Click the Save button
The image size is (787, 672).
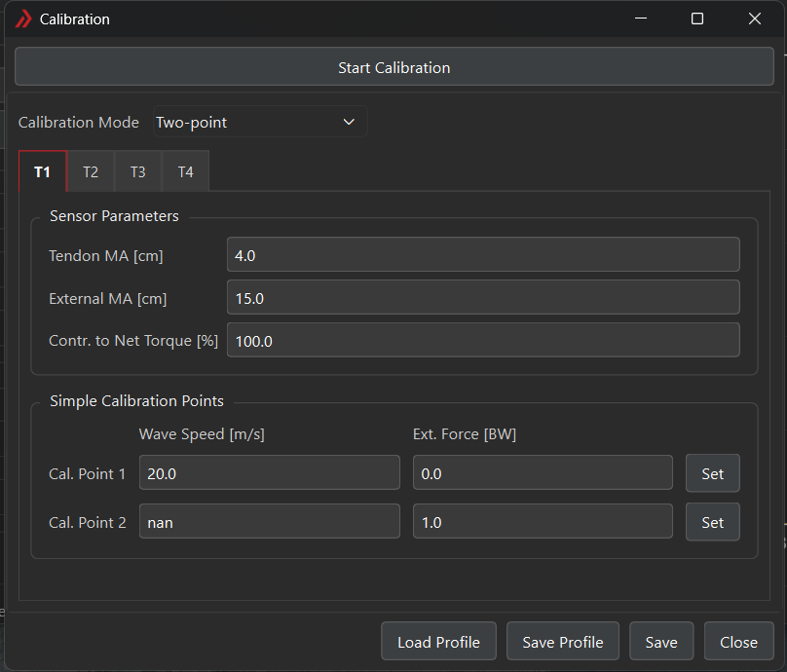point(661,642)
